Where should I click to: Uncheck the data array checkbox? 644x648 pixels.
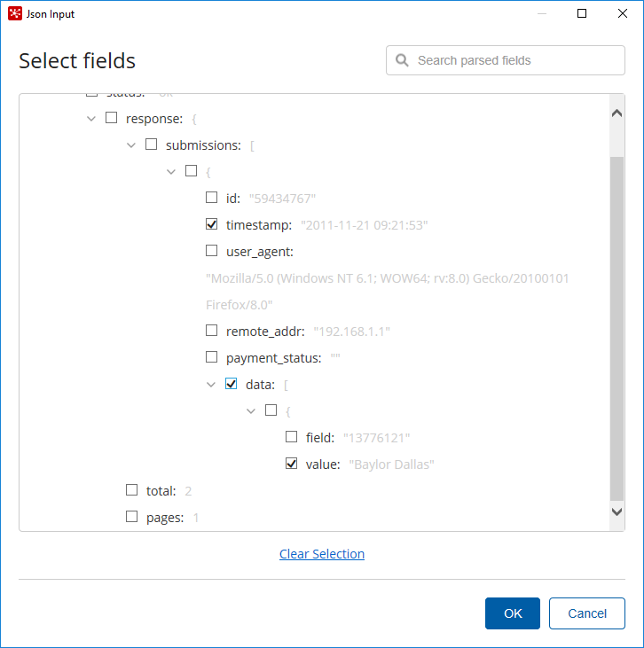232,384
